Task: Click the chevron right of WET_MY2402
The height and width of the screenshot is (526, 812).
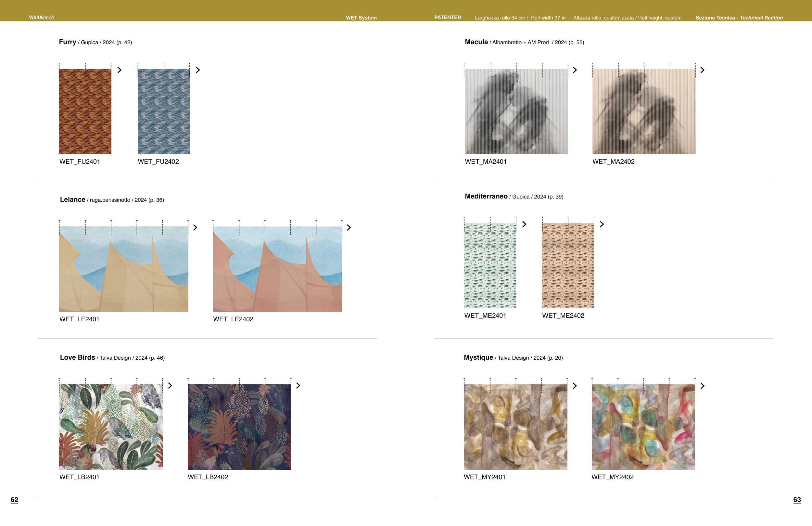Action: coord(703,386)
